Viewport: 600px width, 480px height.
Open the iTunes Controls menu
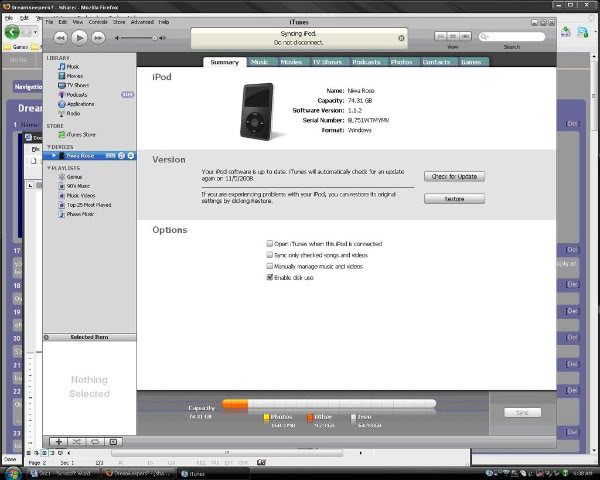pos(98,22)
